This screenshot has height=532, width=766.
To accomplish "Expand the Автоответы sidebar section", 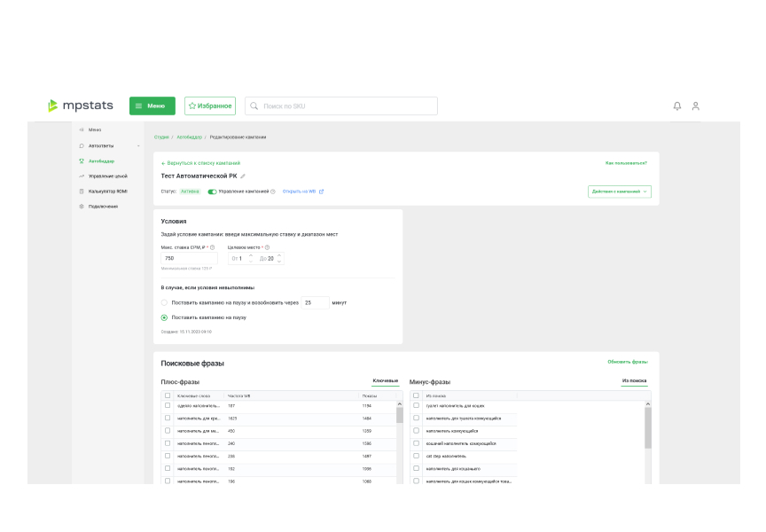I will [138, 145].
